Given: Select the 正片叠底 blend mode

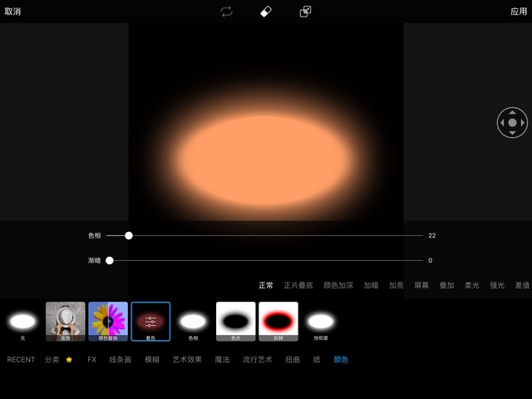Looking at the screenshot, I should coord(298,285).
